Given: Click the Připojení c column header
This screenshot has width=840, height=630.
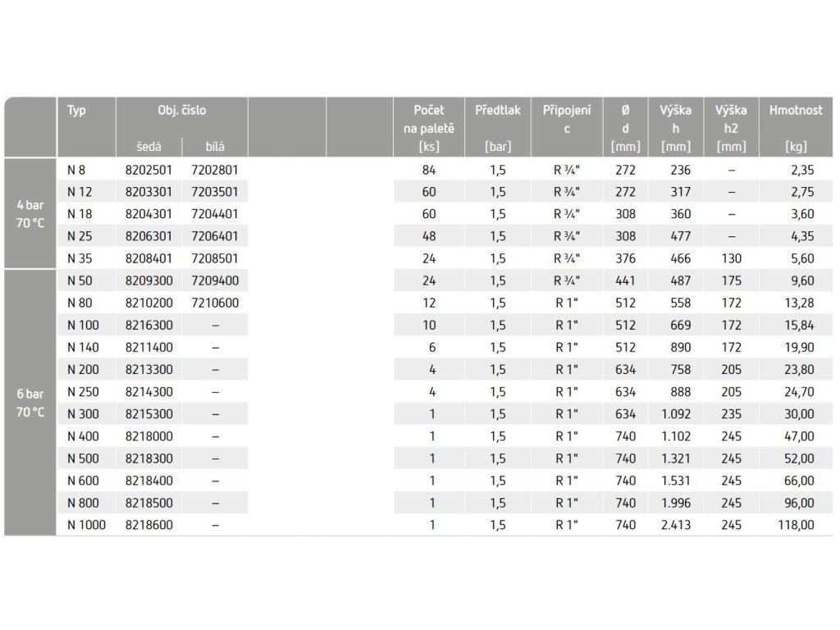Looking at the screenshot, I should point(567,119).
